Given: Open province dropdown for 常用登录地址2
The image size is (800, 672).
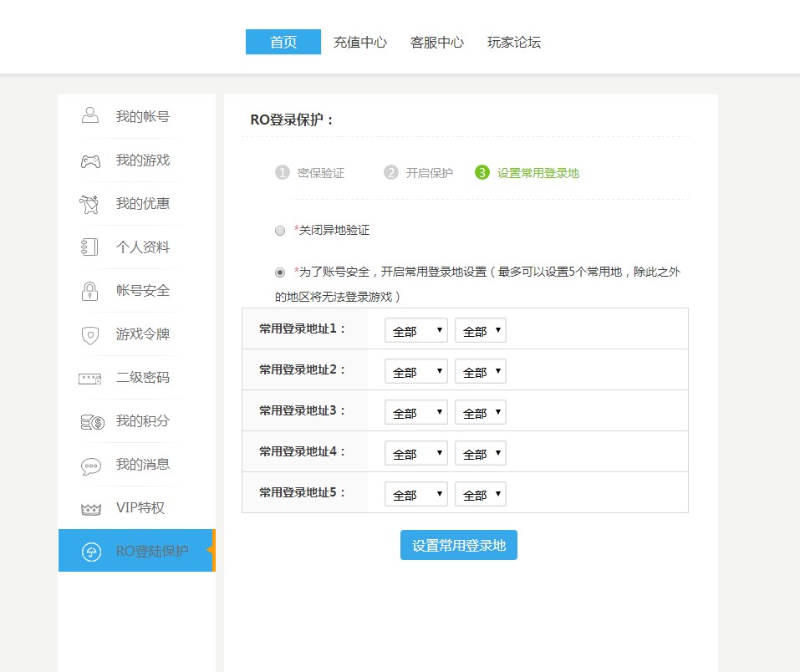Looking at the screenshot, I should click(x=416, y=371).
